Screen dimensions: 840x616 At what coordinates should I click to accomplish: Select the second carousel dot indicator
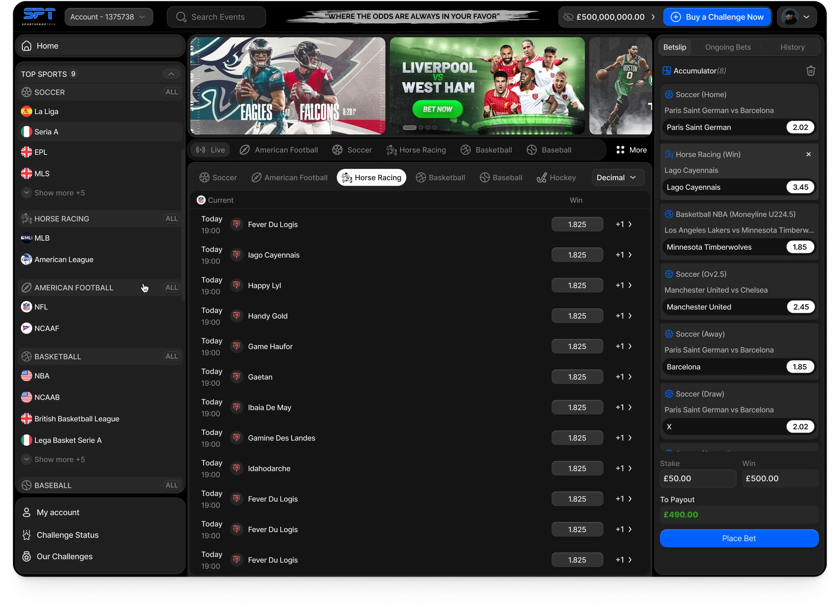420,127
